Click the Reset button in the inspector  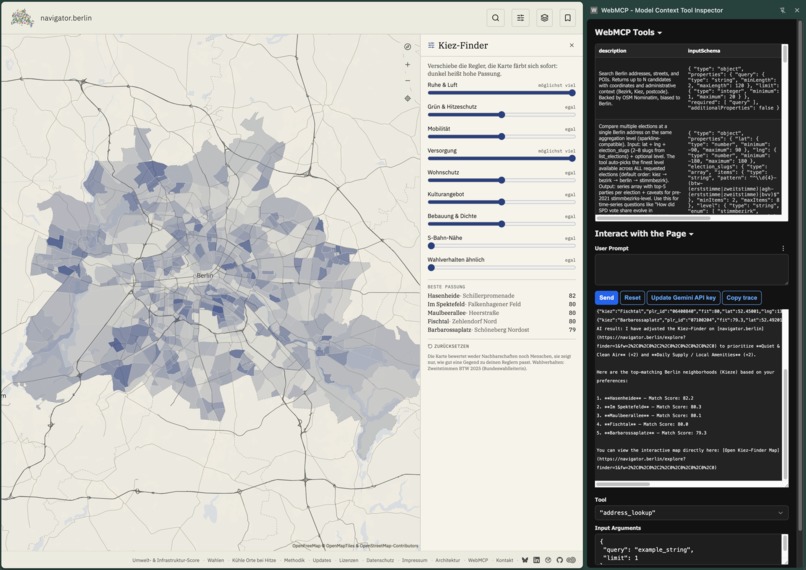pos(632,298)
